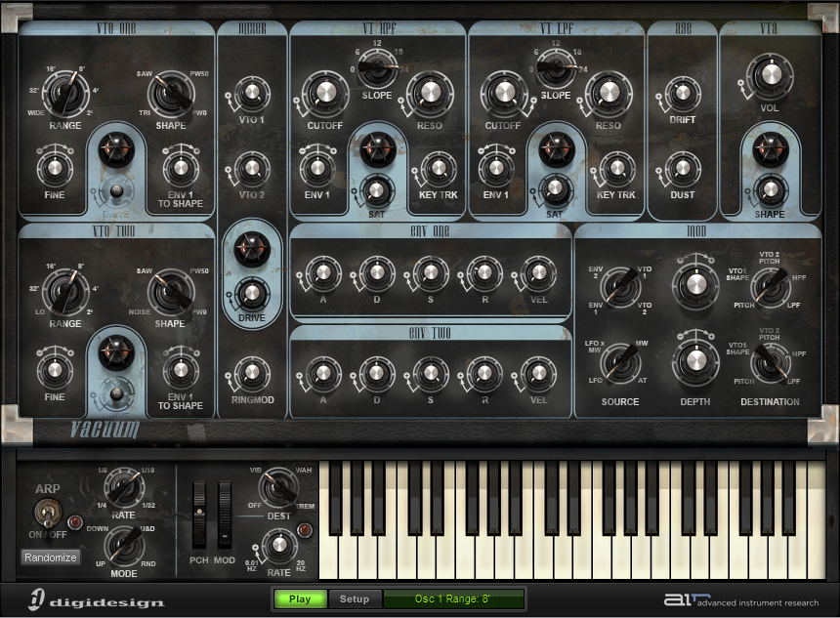Click the VTA VOL knob
This screenshot has height=618, width=840.
click(x=770, y=75)
